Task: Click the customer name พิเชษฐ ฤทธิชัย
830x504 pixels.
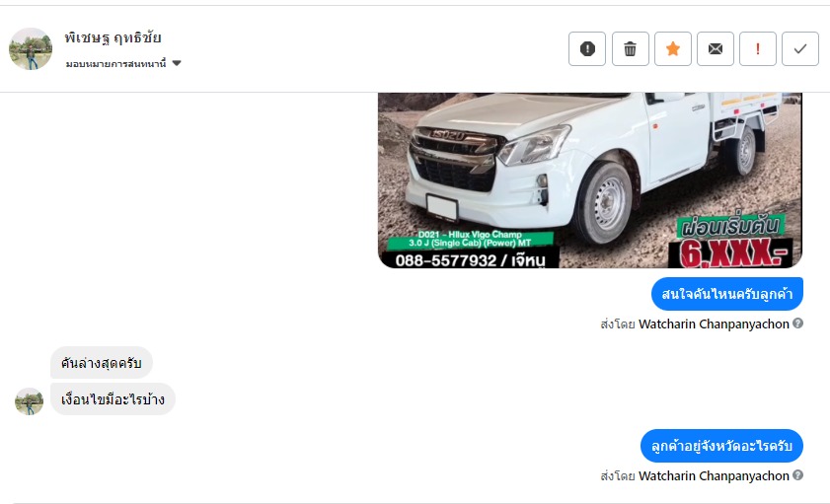Action: tap(113, 37)
